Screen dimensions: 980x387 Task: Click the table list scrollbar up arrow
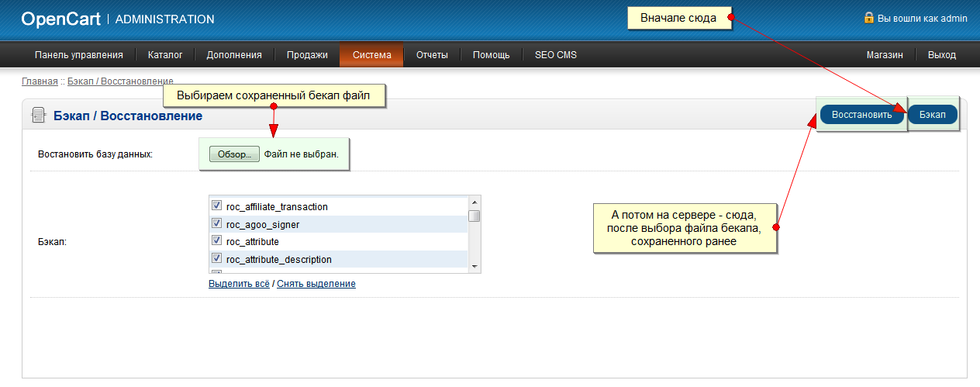pyautogui.click(x=474, y=202)
